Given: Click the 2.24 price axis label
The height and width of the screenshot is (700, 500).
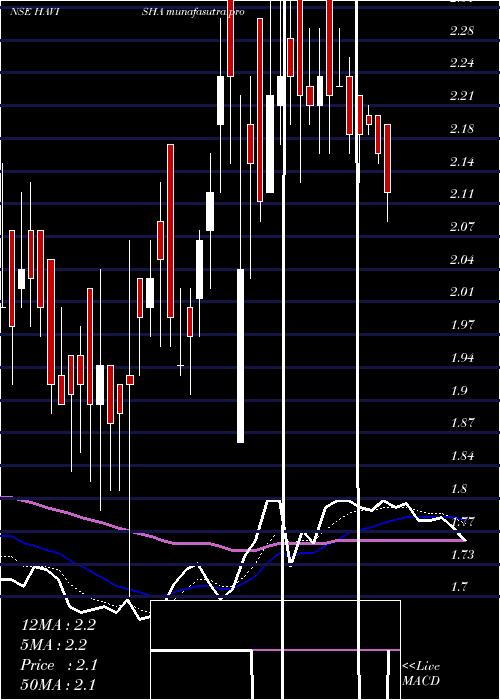Looking at the screenshot, I should click(462, 63).
